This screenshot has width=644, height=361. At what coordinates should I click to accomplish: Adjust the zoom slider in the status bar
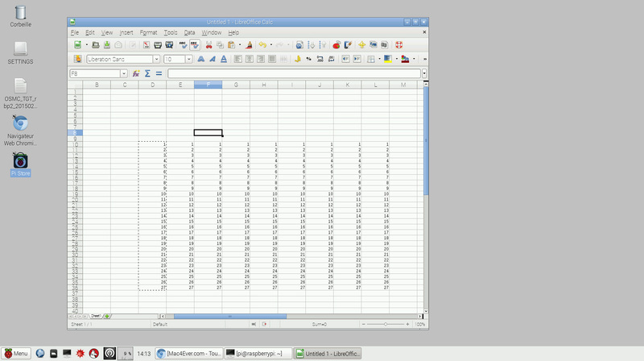point(386,325)
